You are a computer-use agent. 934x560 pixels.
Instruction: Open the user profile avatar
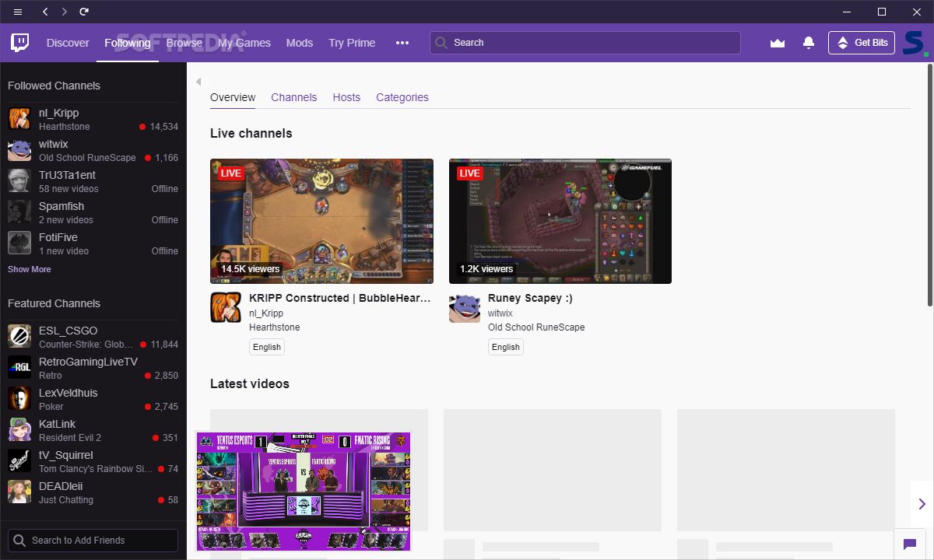915,43
